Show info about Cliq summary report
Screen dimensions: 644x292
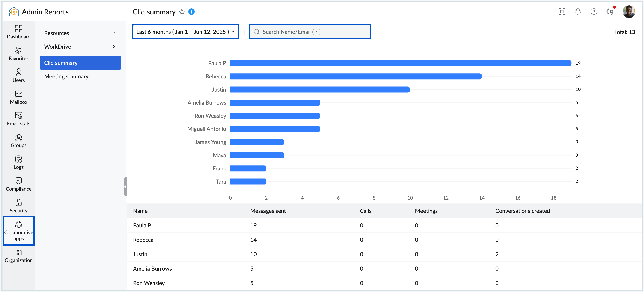coord(191,12)
